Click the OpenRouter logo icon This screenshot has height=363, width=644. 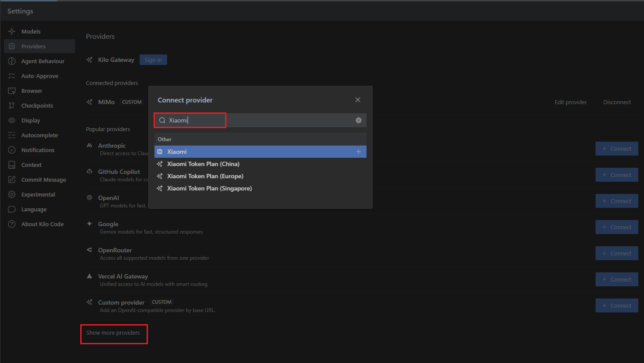coord(89,250)
